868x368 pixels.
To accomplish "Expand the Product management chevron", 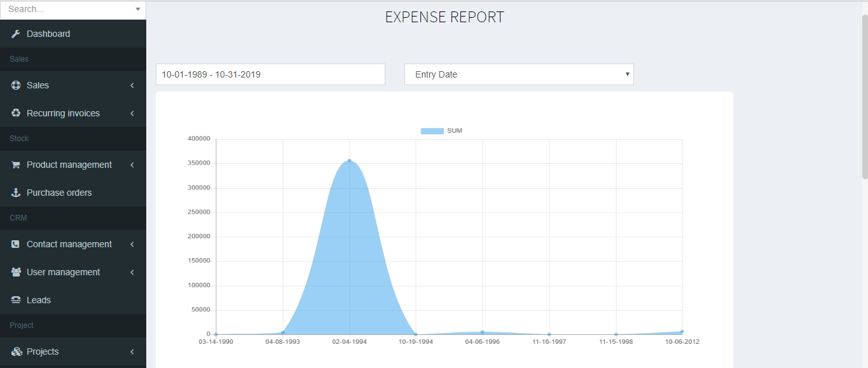I will click(x=132, y=165).
